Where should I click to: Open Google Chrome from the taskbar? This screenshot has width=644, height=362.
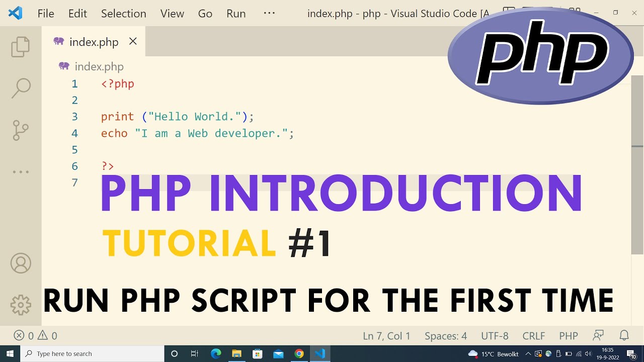(299, 353)
